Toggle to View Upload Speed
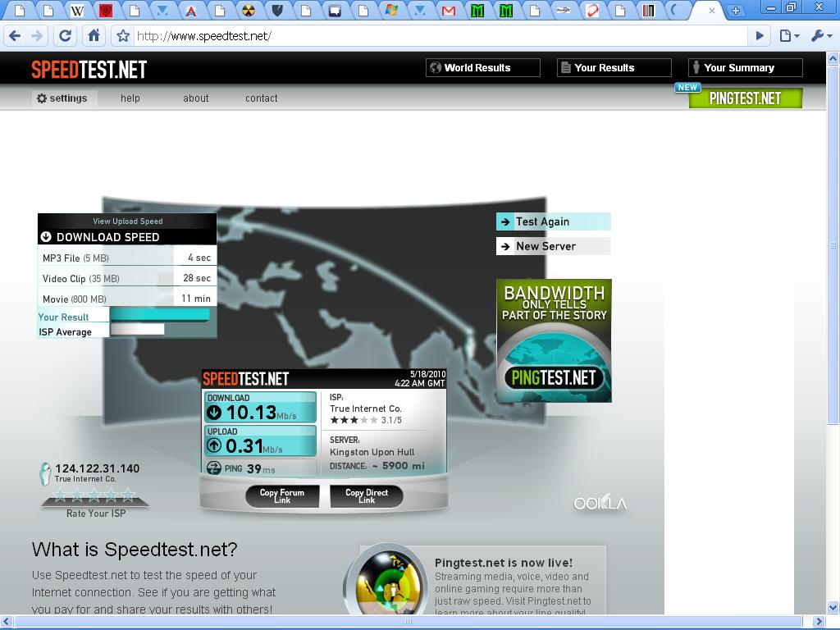 (127, 221)
